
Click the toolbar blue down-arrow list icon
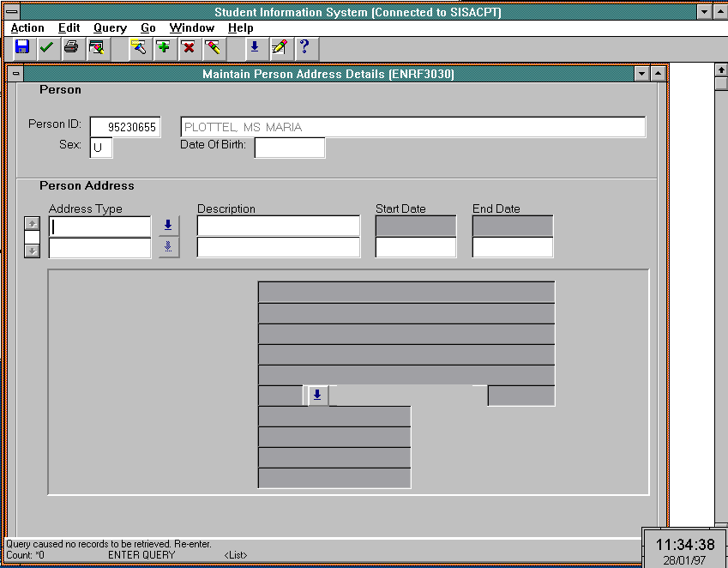254,48
